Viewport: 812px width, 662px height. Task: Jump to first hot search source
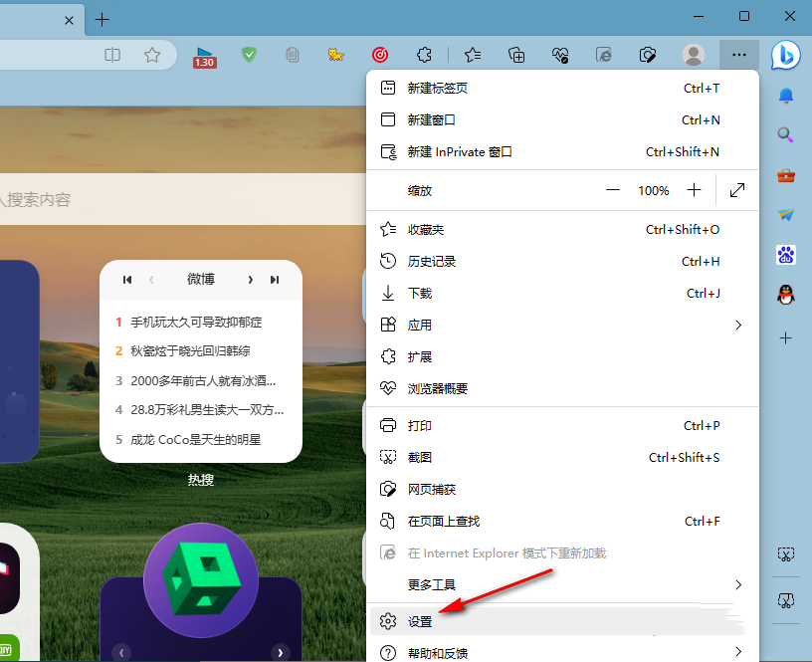coord(127,280)
